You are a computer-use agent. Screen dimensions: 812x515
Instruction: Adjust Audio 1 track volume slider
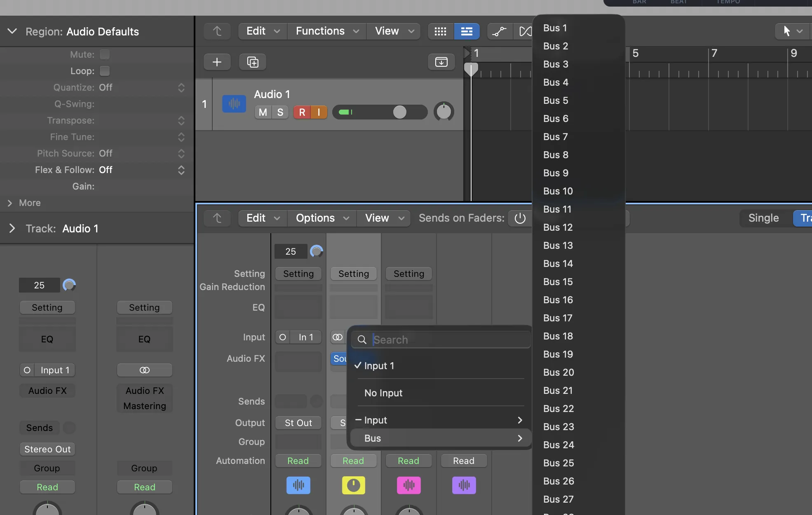(x=380, y=112)
